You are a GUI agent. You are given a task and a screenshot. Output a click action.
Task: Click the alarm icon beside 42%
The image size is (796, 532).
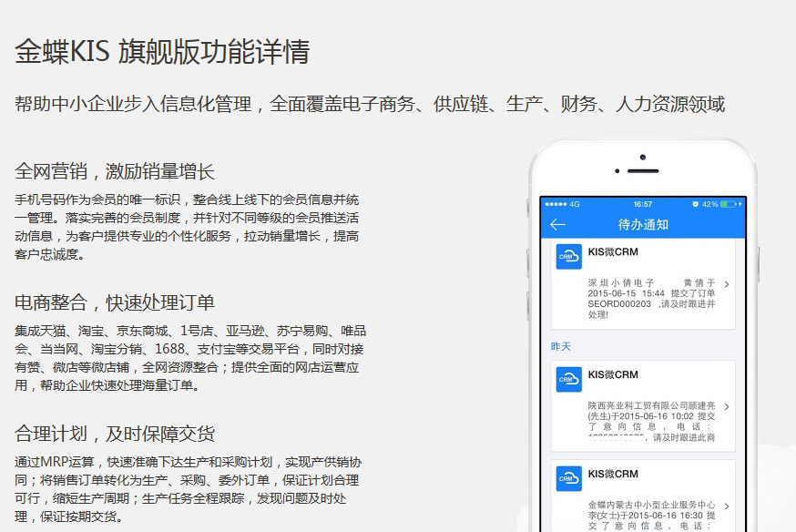click(695, 204)
